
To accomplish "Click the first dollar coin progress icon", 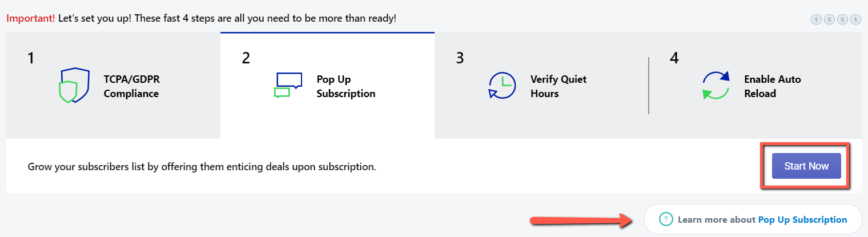I will [x=816, y=19].
